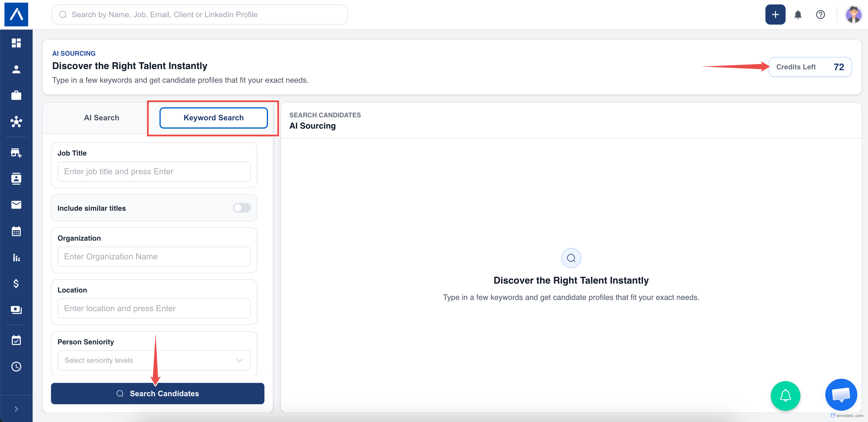
Task: Toggle Include similar titles switch
Action: tap(242, 208)
